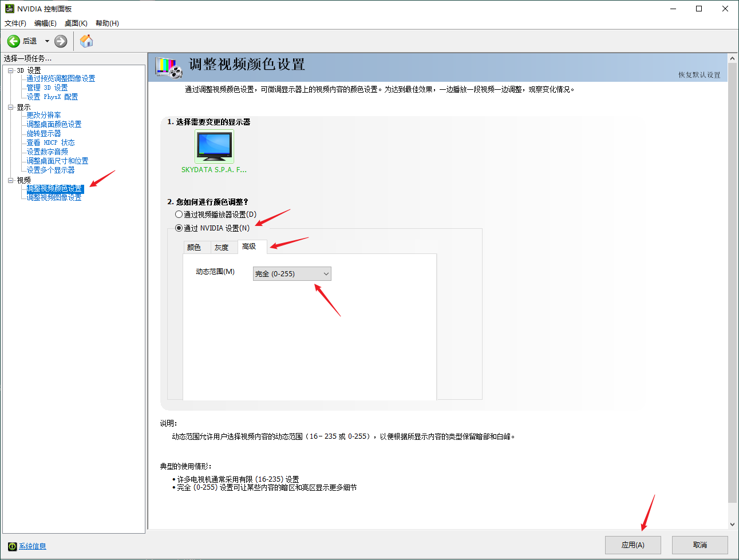Click the 视频 category label
The image size is (739, 560).
coord(23,180)
